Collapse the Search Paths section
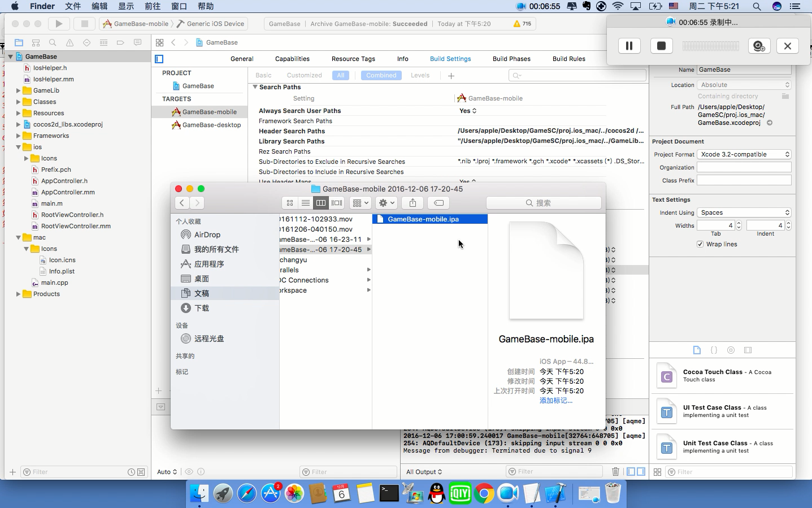Viewport: 812px width, 508px height. click(x=255, y=87)
